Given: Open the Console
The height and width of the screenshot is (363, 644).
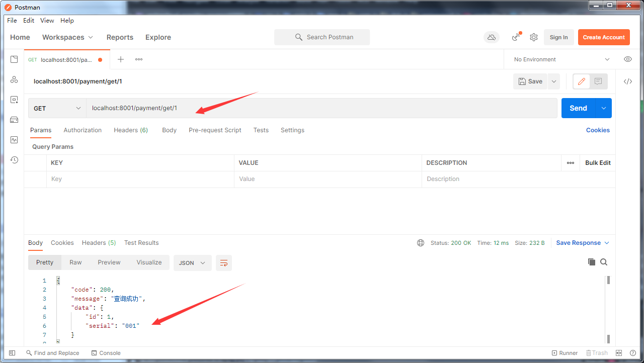Looking at the screenshot, I should click(x=106, y=353).
